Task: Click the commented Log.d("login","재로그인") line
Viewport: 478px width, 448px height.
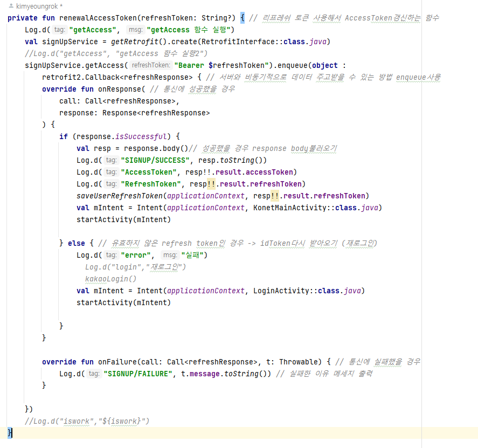Action: tap(135, 267)
